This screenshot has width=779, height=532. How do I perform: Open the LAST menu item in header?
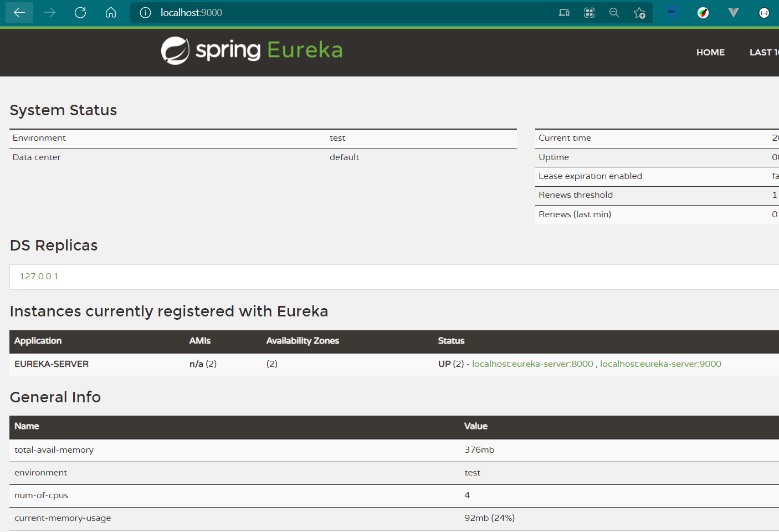764,52
